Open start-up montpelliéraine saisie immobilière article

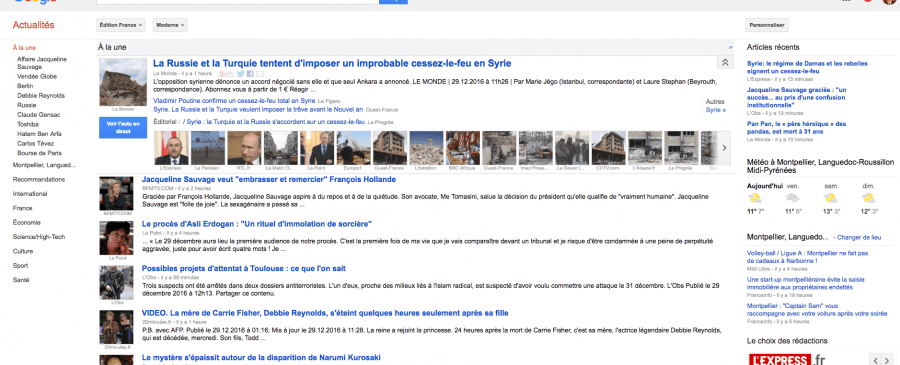point(805,283)
